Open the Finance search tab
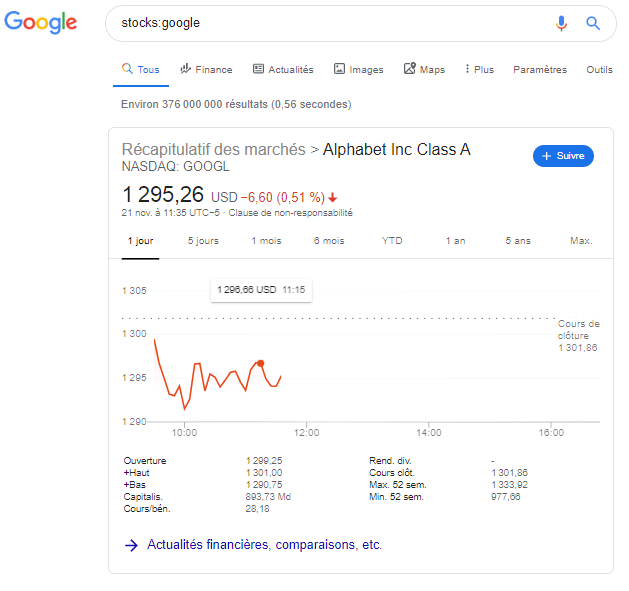The image size is (629, 591). tap(206, 69)
